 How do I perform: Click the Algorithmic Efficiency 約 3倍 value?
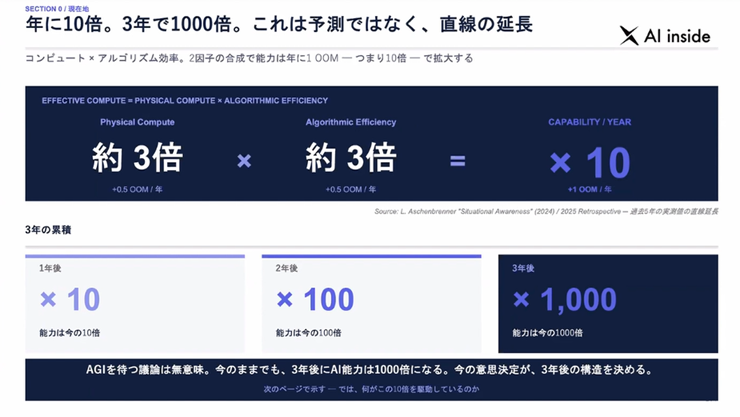pos(351,157)
